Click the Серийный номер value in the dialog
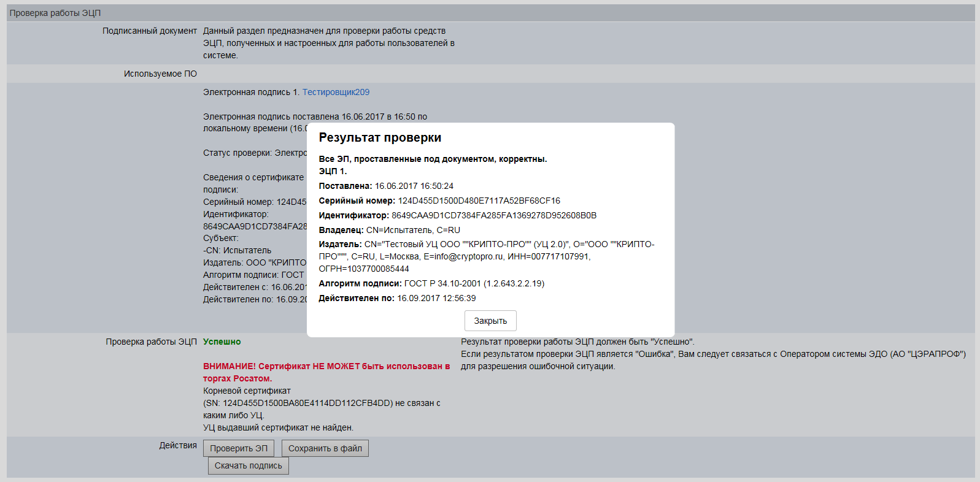 pos(479,201)
